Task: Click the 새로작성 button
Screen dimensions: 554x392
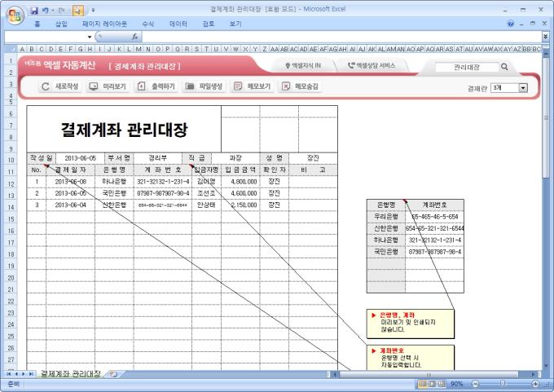Action: pos(59,86)
